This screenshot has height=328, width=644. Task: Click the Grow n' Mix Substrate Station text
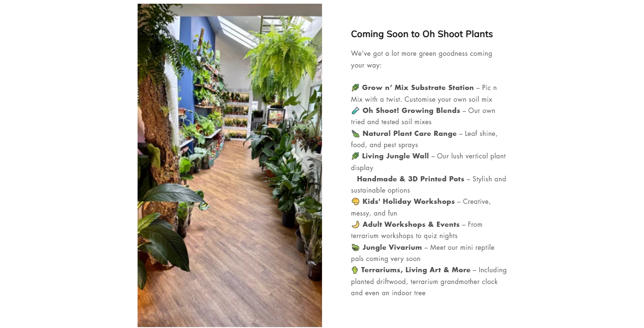tap(417, 88)
